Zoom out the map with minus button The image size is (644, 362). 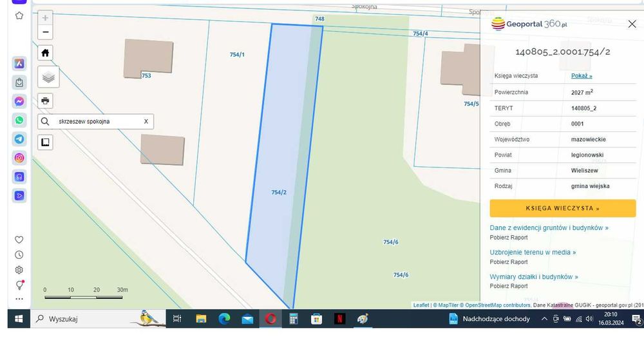click(x=45, y=32)
